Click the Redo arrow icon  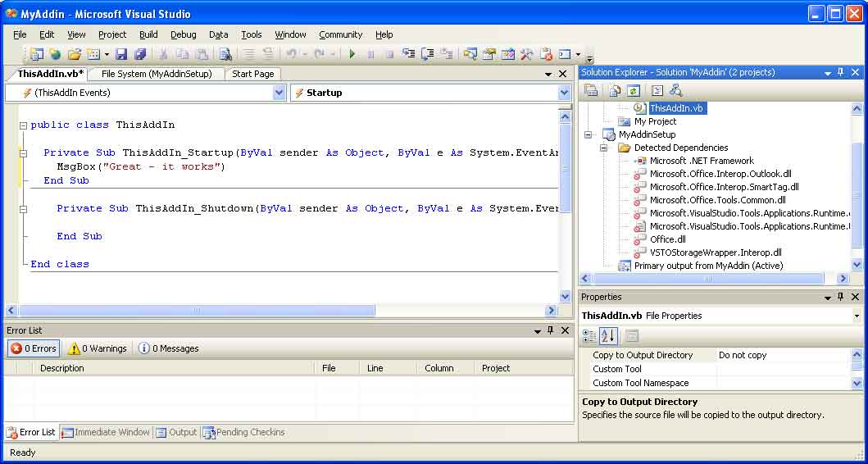coord(320,54)
